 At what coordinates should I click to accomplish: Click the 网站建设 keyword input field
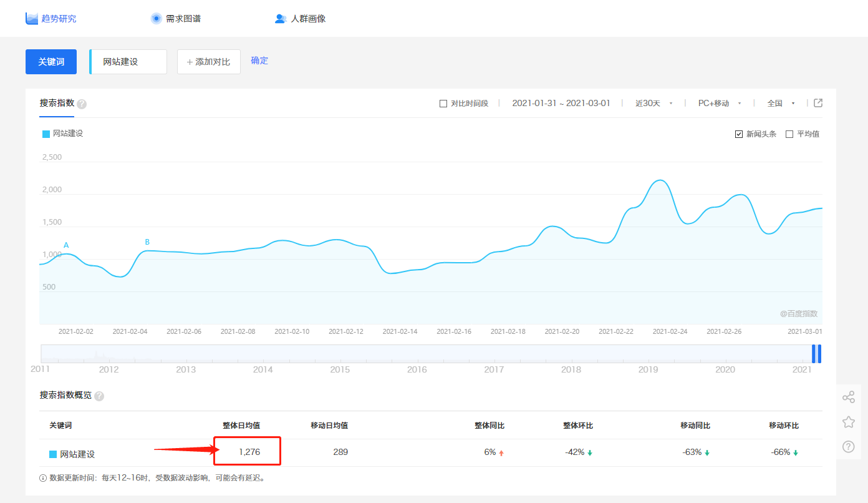click(129, 62)
